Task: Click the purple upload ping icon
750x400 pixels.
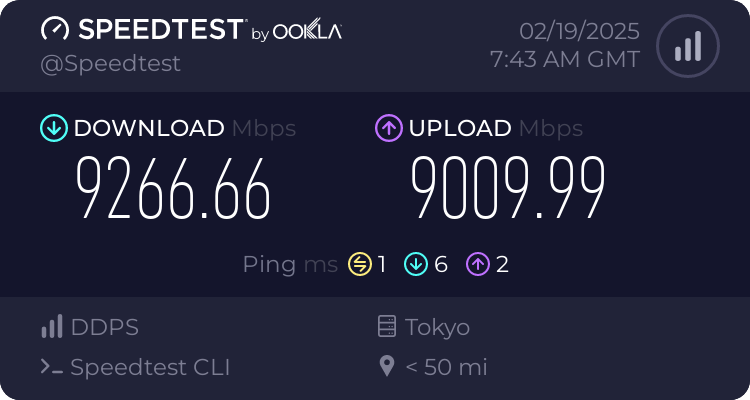Action: coord(478,264)
